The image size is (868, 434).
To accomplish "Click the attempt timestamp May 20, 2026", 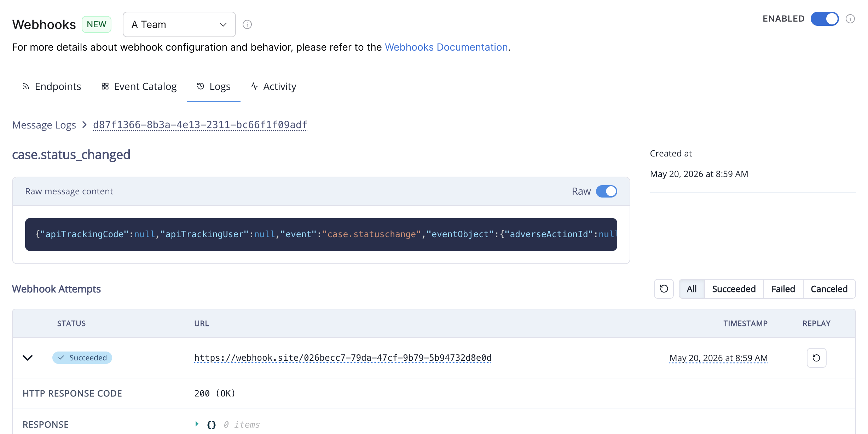I will (718, 358).
